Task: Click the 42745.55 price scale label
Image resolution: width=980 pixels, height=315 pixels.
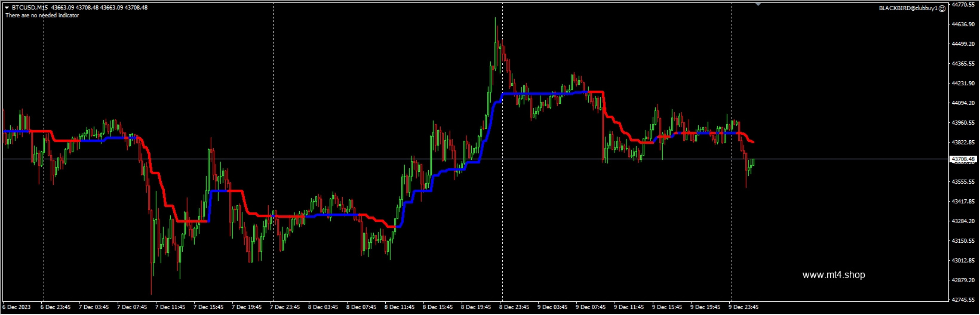Action: click(x=963, y=299)
